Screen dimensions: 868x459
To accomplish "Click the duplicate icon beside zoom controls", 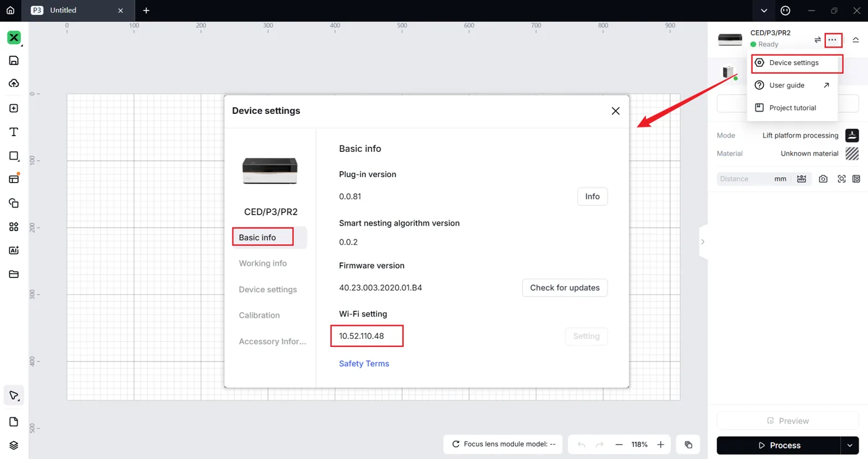I will pyautogui.click(x=688, y=445).
